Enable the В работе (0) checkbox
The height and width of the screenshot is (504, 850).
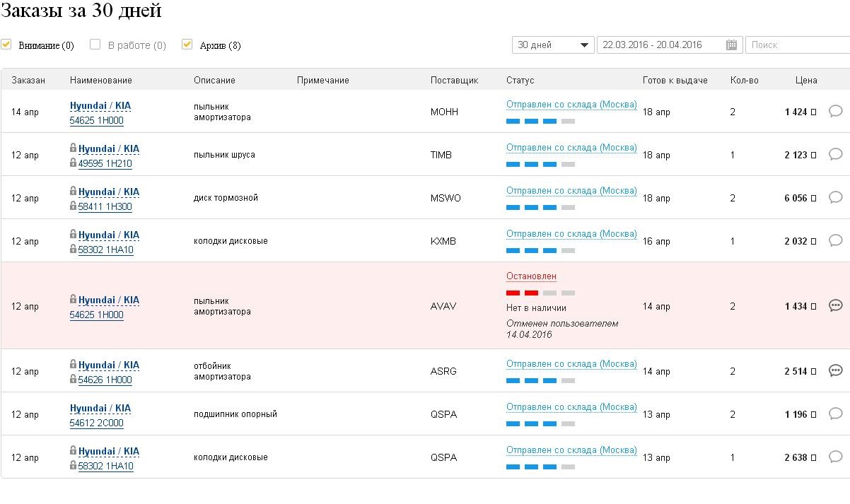[95, 45]
